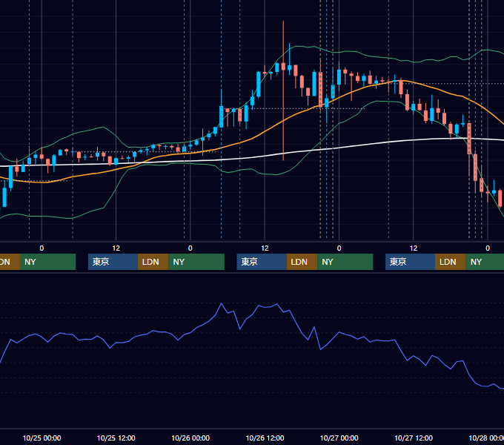Screen dimensions: 504x445
Task: Select the 東京 session block on 10/25
Action: tap(113, 262)
